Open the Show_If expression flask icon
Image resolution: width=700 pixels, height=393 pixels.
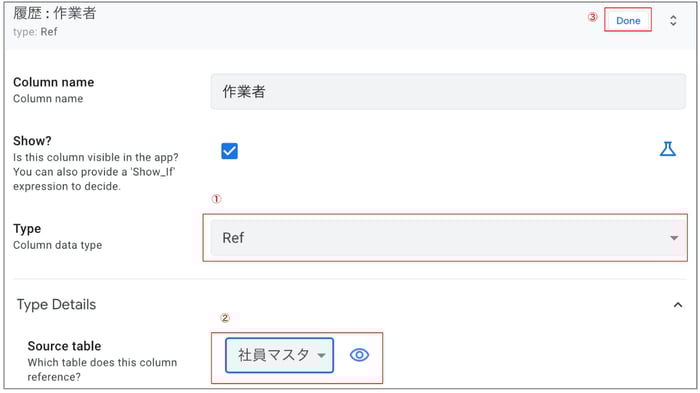[667, 149]
